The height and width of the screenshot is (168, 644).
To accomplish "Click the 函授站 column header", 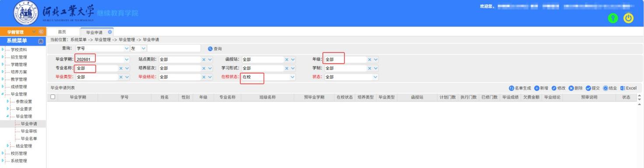I will point(417,97).
